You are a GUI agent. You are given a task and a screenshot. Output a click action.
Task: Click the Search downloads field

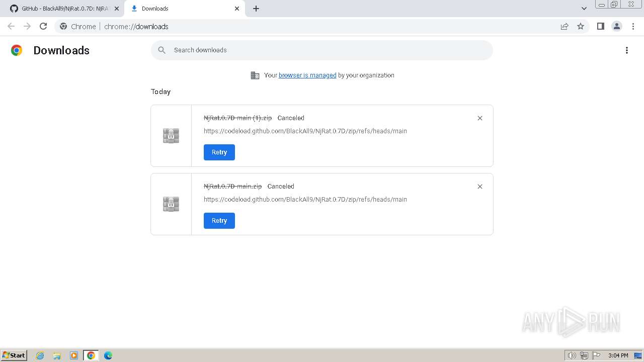point(322,50)
